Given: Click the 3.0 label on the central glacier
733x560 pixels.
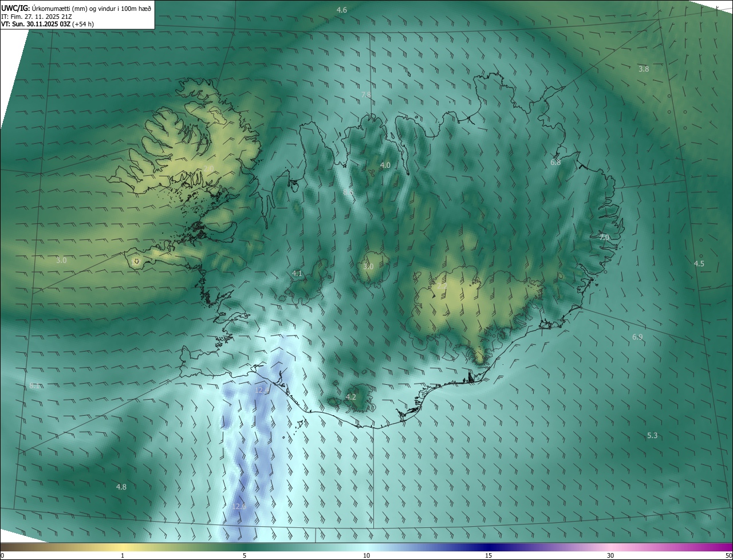Looking at the screenshot, I should 368,267.
